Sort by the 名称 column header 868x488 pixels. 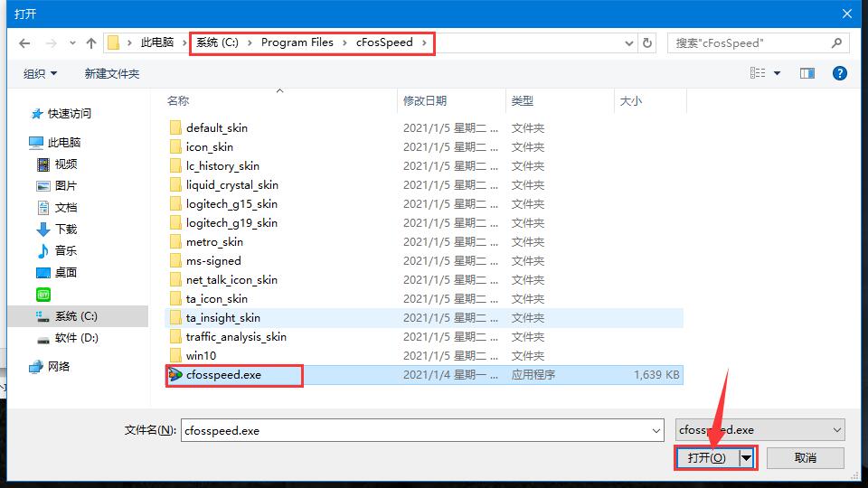point(178,100)
